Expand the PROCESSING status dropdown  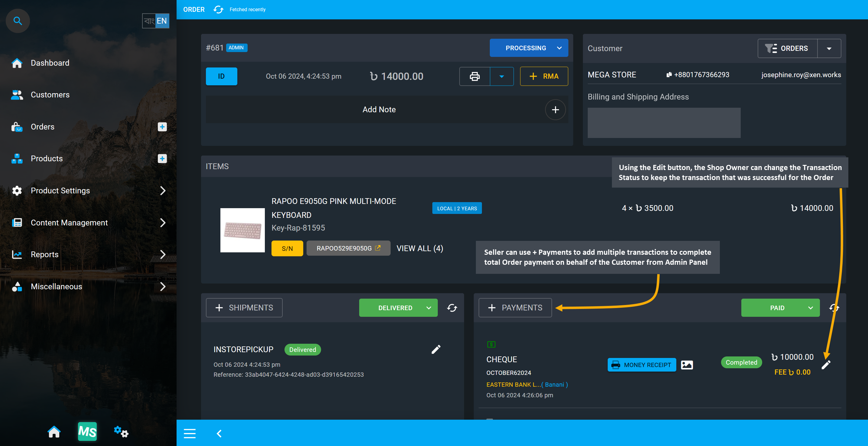559,48
